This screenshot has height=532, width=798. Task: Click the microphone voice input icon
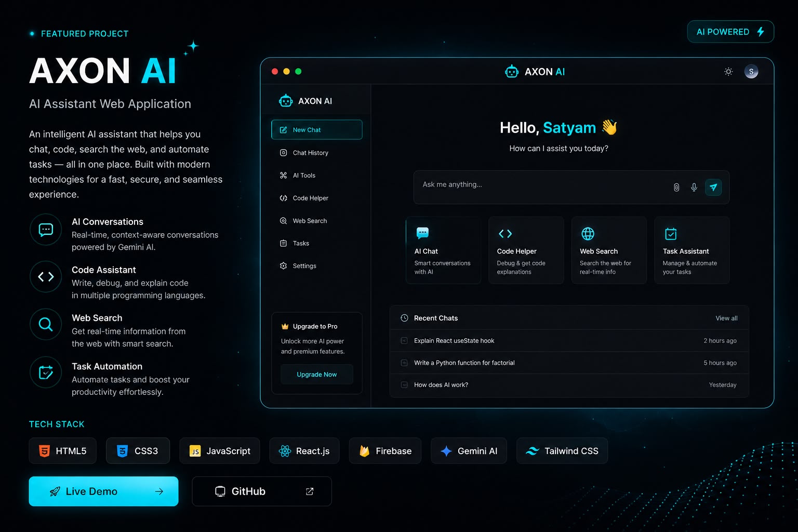click(x=694, y=188)
